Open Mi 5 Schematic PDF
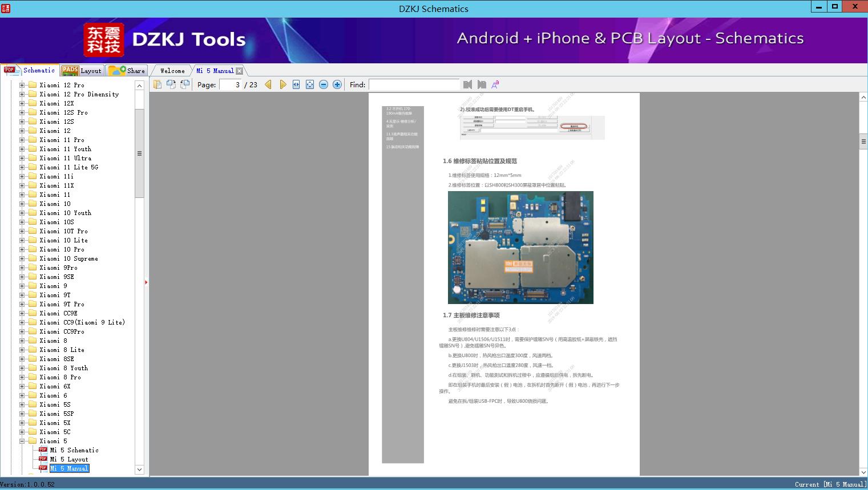 point(74,450)
